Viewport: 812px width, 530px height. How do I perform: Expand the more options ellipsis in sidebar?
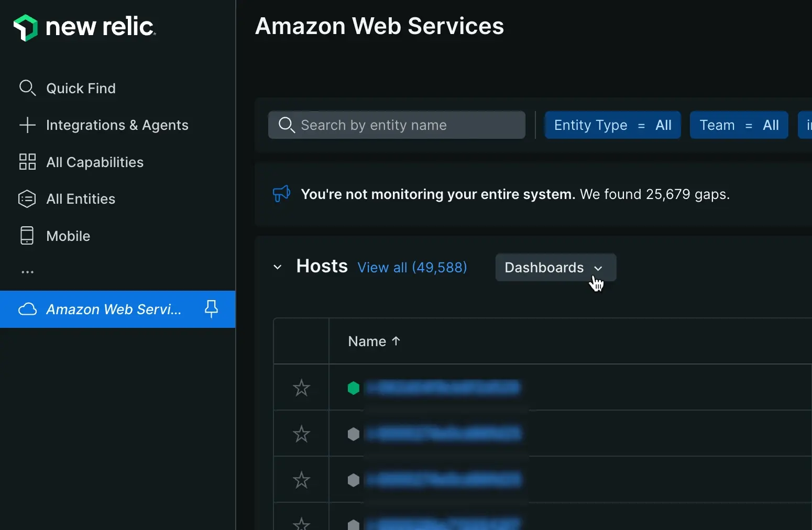(x=27, y=272)
